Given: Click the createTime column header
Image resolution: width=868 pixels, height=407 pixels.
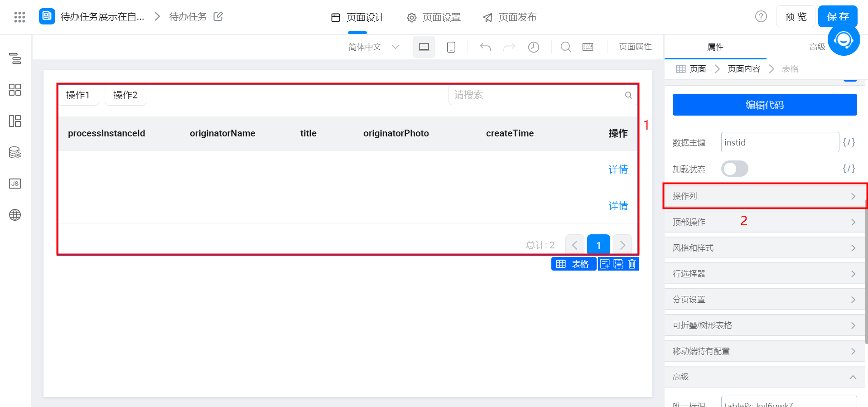Looking at the screenshot, I should 510,133.
